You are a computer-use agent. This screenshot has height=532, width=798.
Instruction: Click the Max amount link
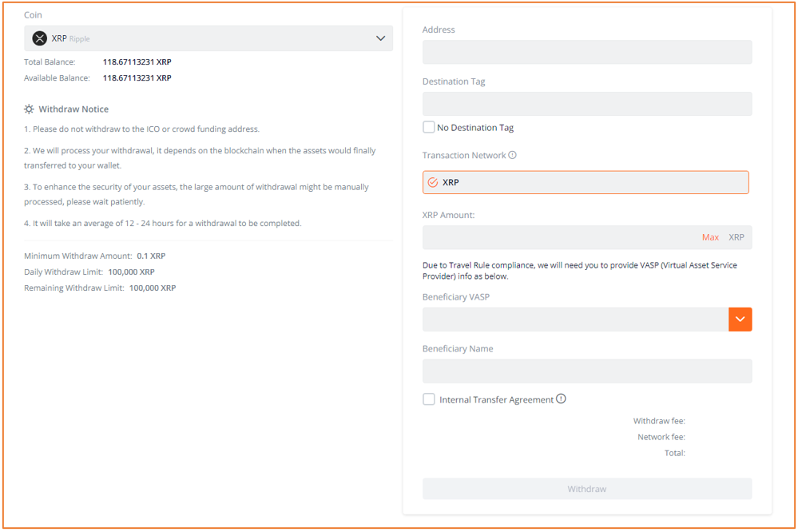(710, 237)
